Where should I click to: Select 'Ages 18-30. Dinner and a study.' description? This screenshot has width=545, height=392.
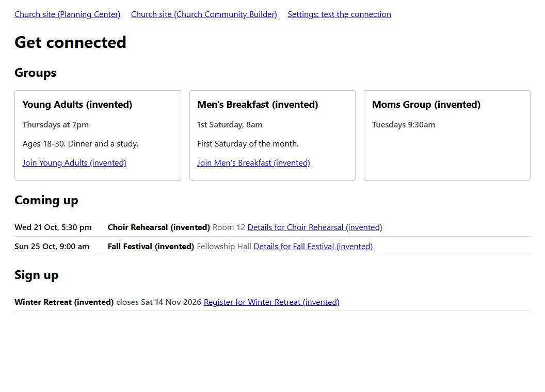(x=81, y=144)
